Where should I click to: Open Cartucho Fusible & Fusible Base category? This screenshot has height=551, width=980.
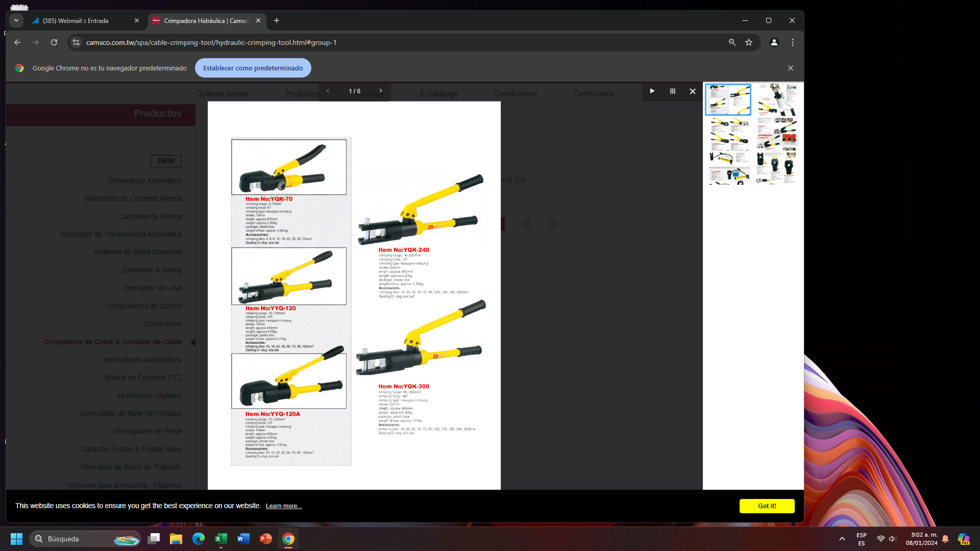point(132,449)
